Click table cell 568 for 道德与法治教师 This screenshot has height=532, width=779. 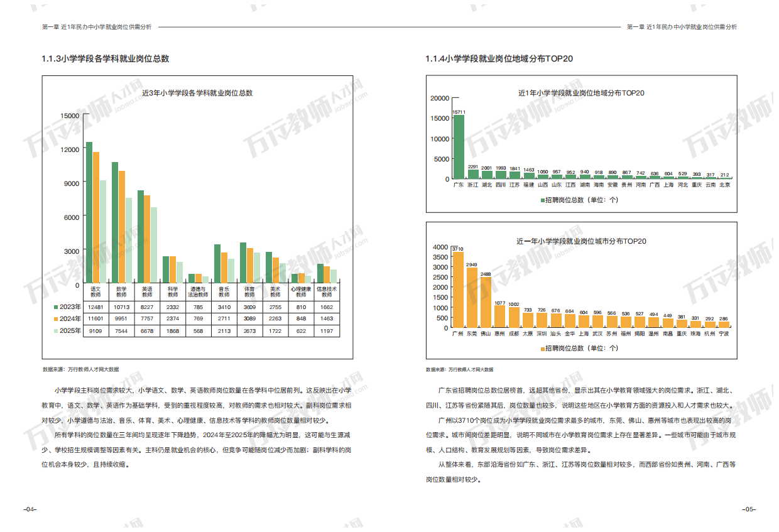(199, 331)
